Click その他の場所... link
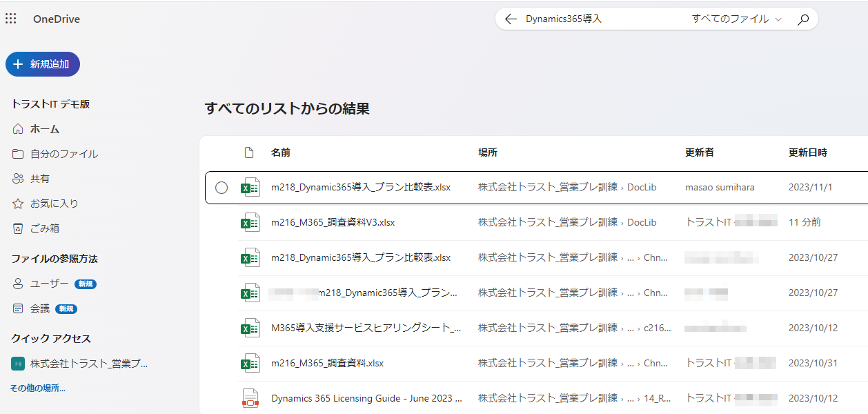868x414 pixels. pos(38,388)
